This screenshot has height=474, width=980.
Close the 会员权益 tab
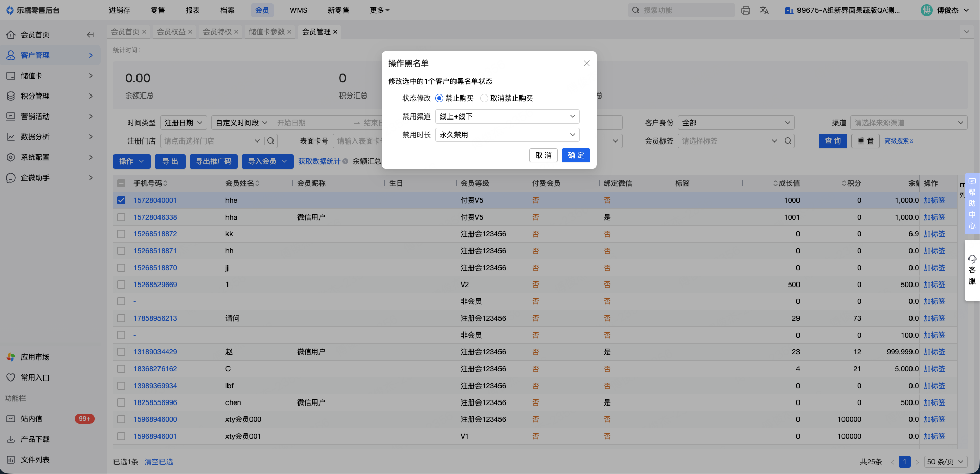click(x=190, y=32)
